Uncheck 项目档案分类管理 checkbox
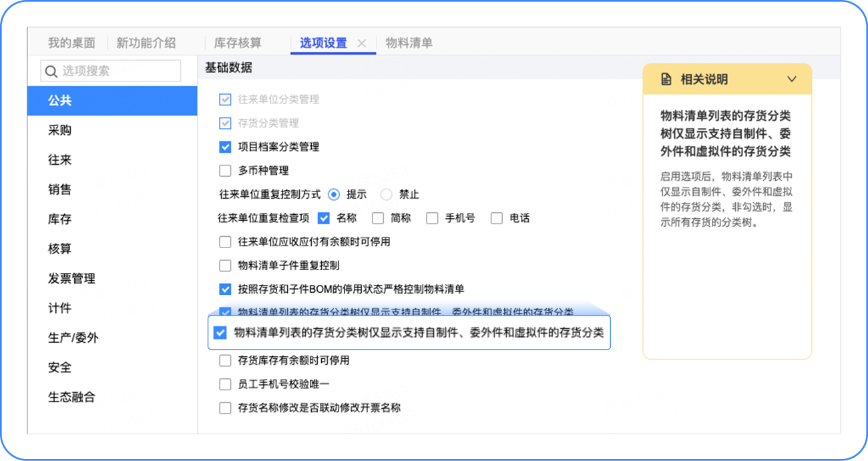The height and width of the screenshot is (461, 868). tap(225, 147)
